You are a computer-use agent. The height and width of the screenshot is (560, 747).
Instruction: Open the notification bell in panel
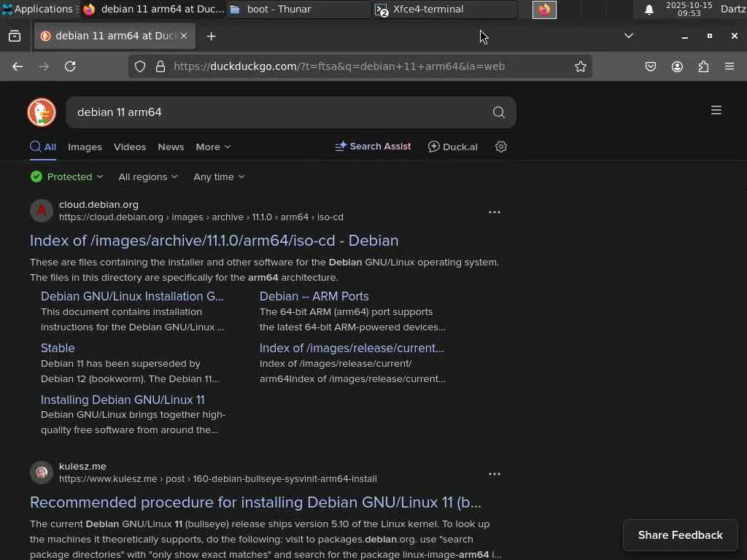(x=649, y=9)
